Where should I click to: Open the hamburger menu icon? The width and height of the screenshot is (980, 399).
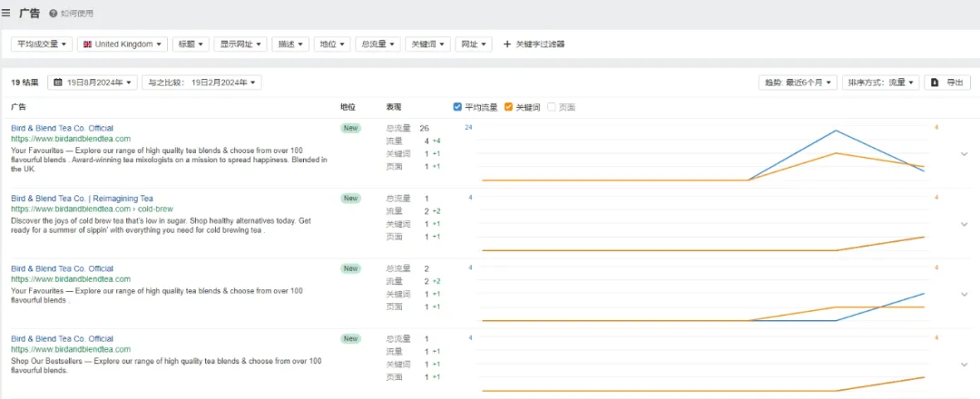coord(5,13)
